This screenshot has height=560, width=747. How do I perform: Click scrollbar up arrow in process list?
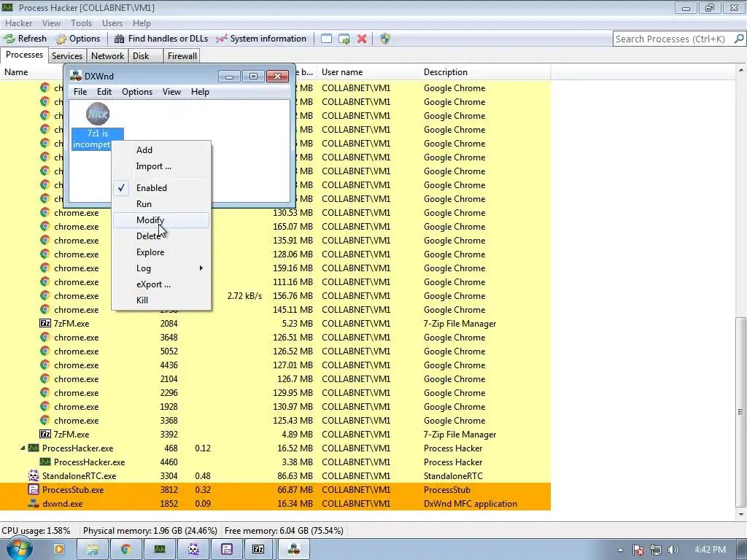tap(741, 70)
